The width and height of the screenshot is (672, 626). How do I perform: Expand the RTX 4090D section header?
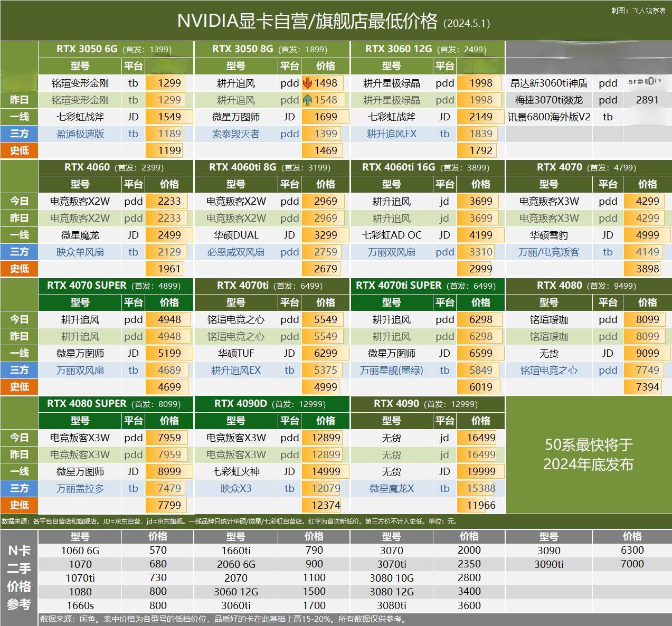(x=271, y=404)
